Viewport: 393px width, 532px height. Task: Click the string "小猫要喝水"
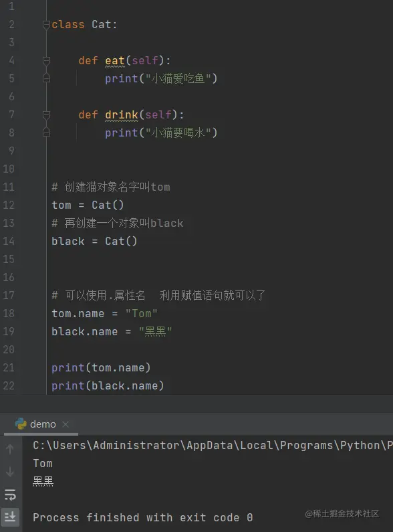[178, 132]
